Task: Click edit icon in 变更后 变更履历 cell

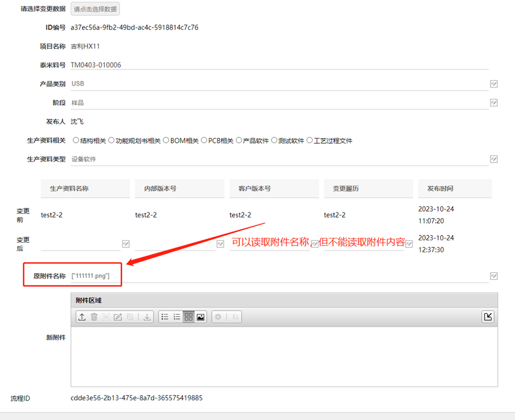Action: tap(409, 244)
